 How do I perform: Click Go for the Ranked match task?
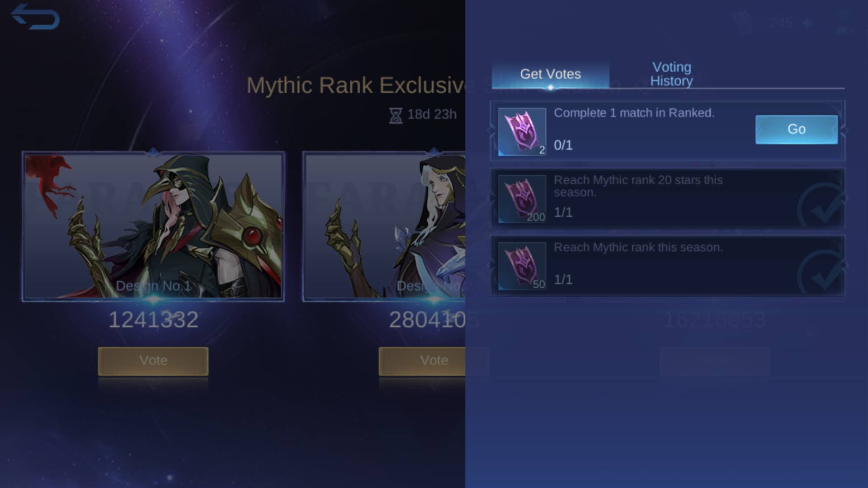tap(796, 129)
